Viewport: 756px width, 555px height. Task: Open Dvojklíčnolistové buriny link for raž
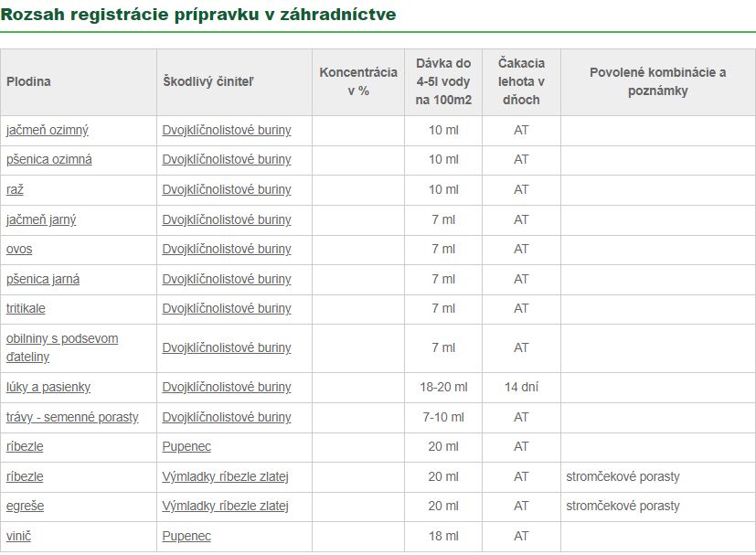(227, 190)
